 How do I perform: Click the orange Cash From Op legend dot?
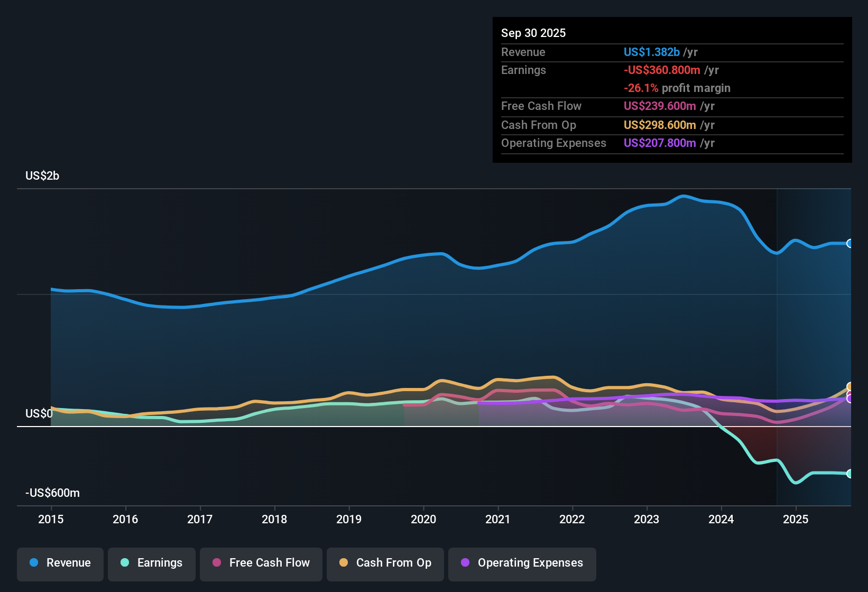point(344,563)
